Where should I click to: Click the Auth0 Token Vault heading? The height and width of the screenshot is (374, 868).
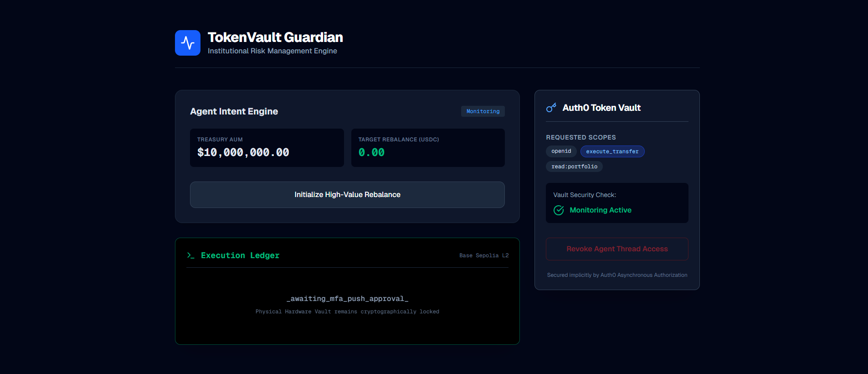[x=601, y=108]
